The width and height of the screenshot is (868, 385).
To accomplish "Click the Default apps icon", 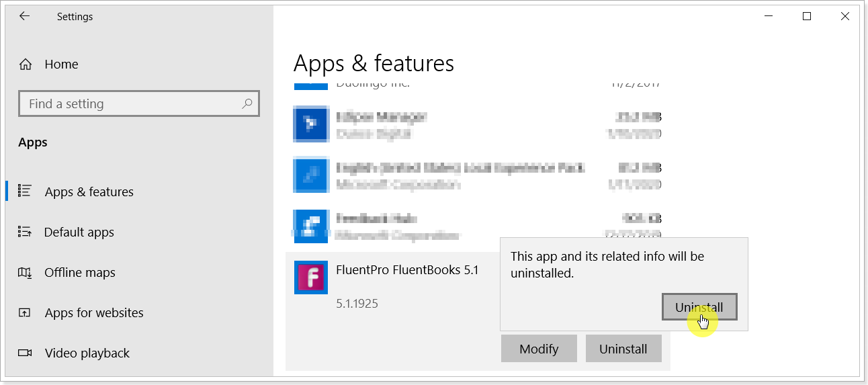I will 25,232.
